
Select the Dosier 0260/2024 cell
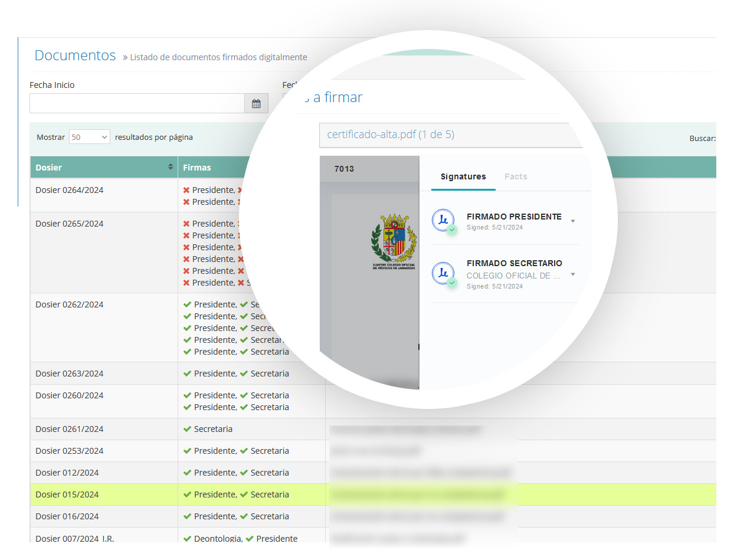click(104, 401)
